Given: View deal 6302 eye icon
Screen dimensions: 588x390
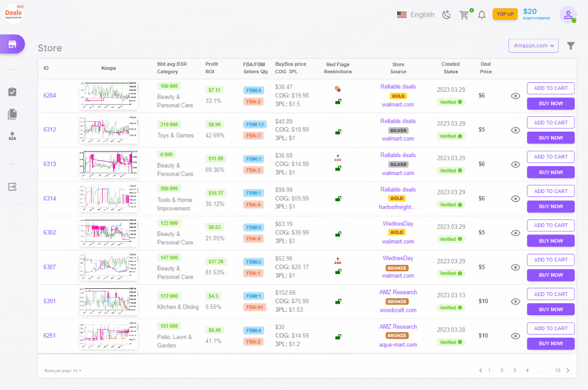Looking at the screenshot, I should click(x=516, y=233).
